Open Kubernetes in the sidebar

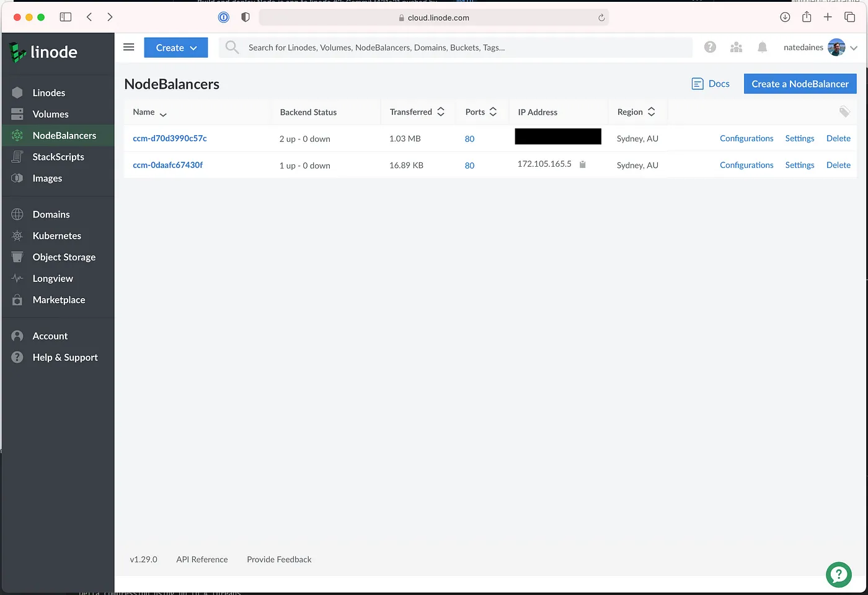[x=56, y=236]
